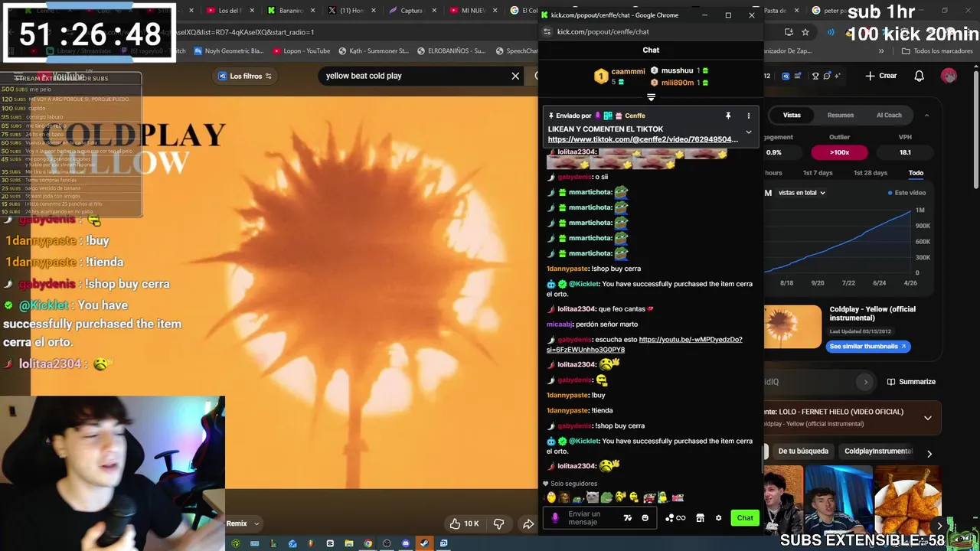Select the 'Todo' time range tab
Screen dimensions: 980x551
(916, 173)
